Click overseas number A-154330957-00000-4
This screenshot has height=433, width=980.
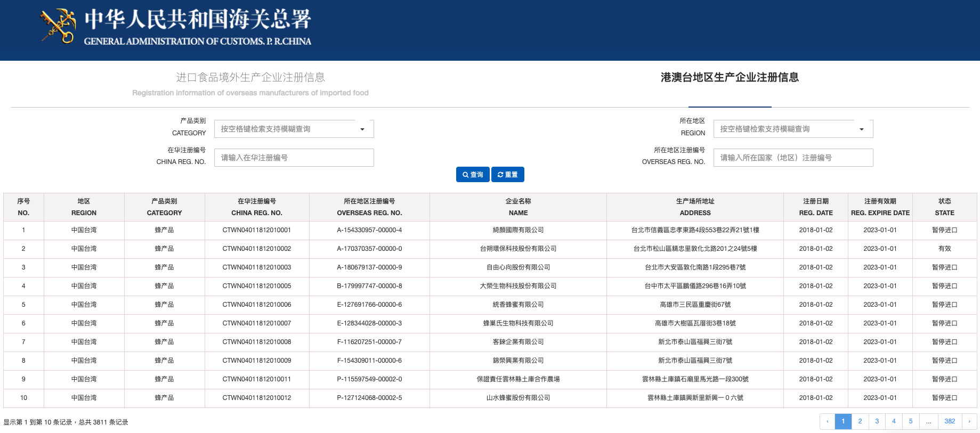coord(369,230)
